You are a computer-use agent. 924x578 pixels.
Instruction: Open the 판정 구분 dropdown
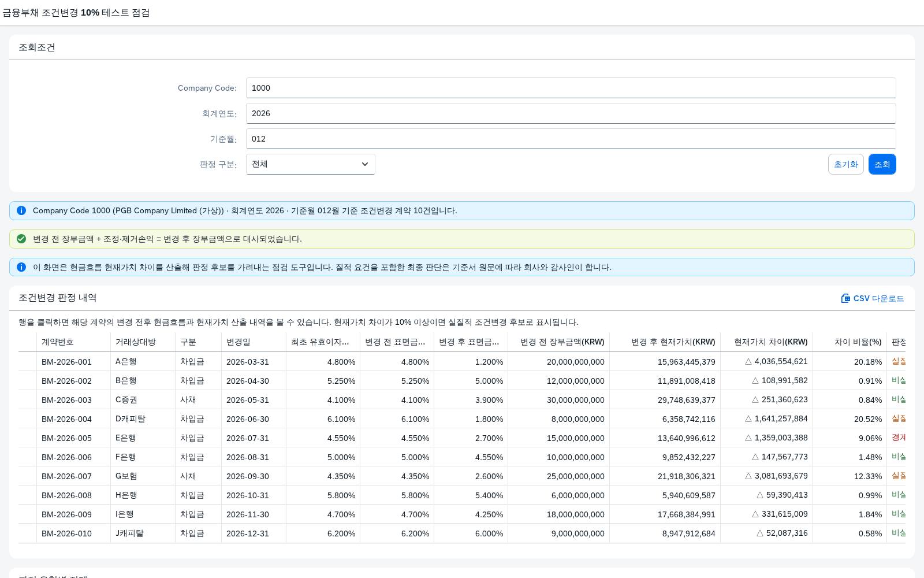(311, 164)
